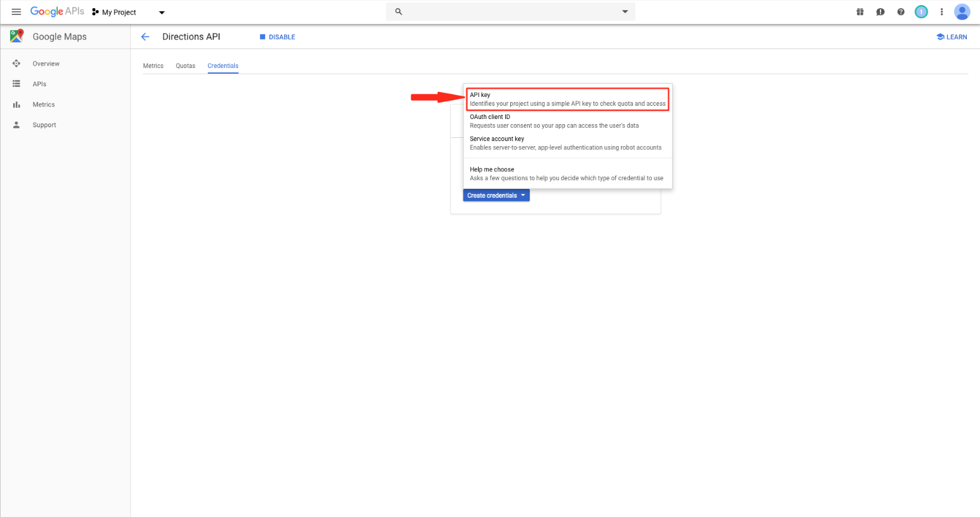
Task: Open the feedback alert icon
Action: click(x=880, y=12)
